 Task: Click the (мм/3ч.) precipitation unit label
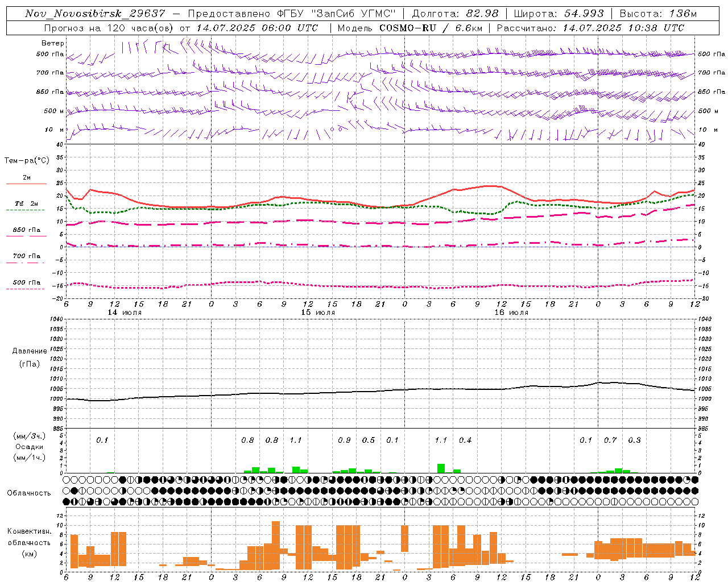[x=30, y=436]
